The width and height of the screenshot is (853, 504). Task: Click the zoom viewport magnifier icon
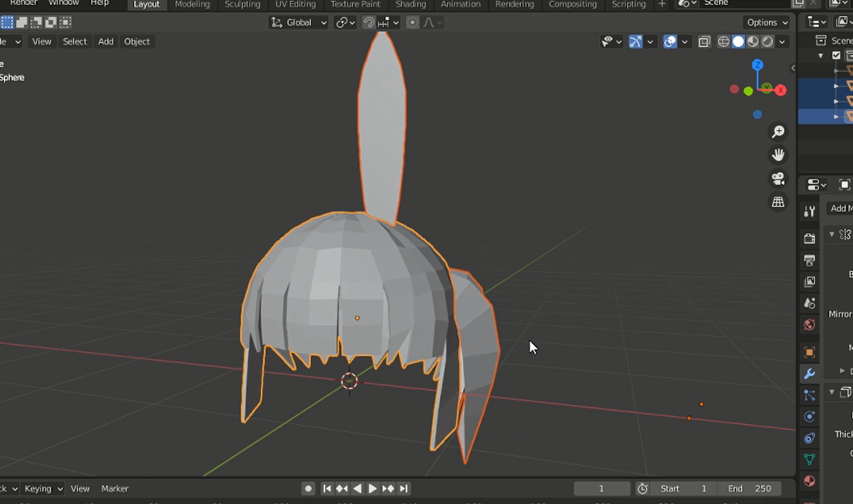(779, 132)
